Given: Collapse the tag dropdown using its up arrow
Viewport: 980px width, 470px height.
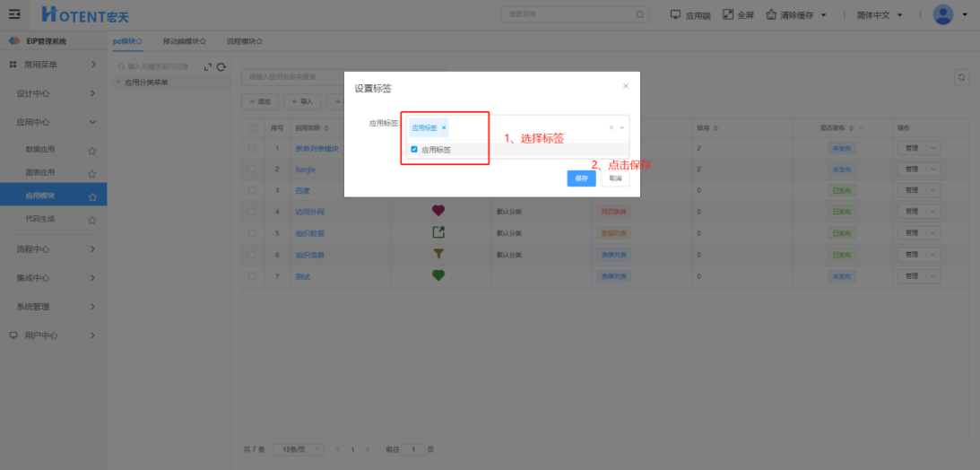Looking at the screenshot, I should click(622, 127).
